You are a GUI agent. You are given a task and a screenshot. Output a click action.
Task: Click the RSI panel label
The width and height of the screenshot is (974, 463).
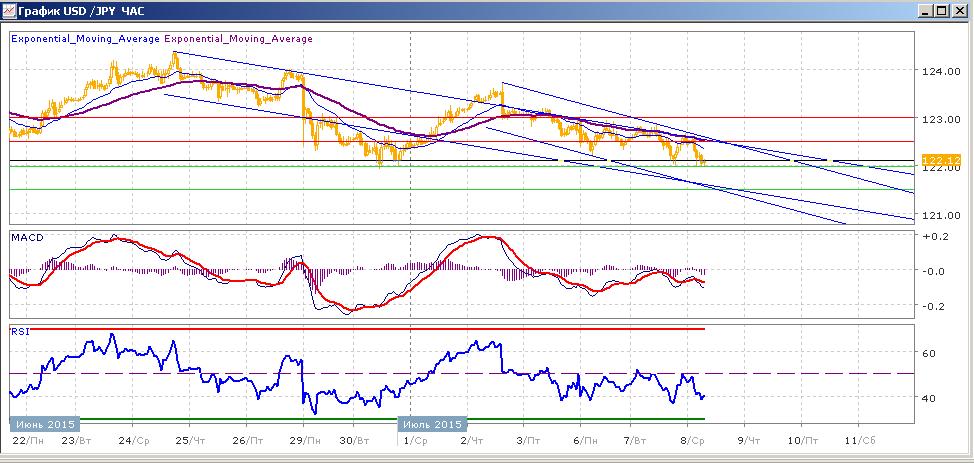pyautogui.click(x=20, y=331)
